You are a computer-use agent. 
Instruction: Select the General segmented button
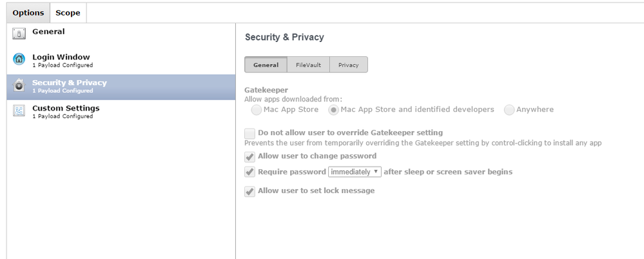point(266,65)
